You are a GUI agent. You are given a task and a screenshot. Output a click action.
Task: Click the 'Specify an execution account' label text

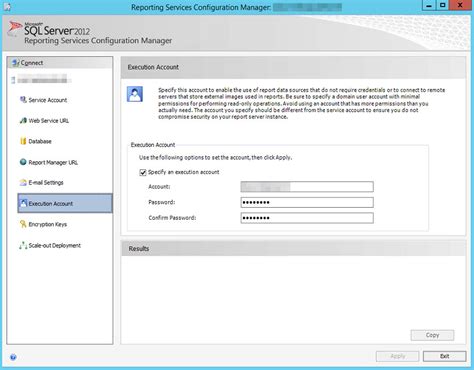tap(184, 172)
